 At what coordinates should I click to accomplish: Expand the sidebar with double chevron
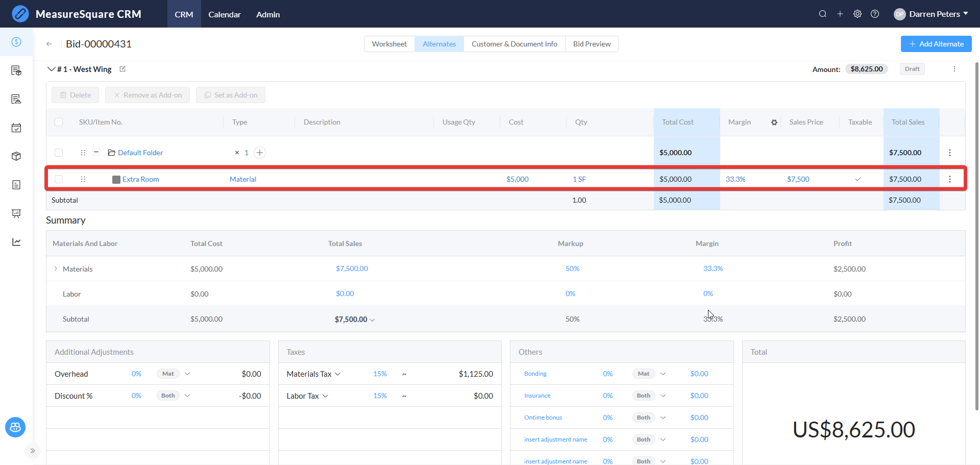(x=32, y=451)
